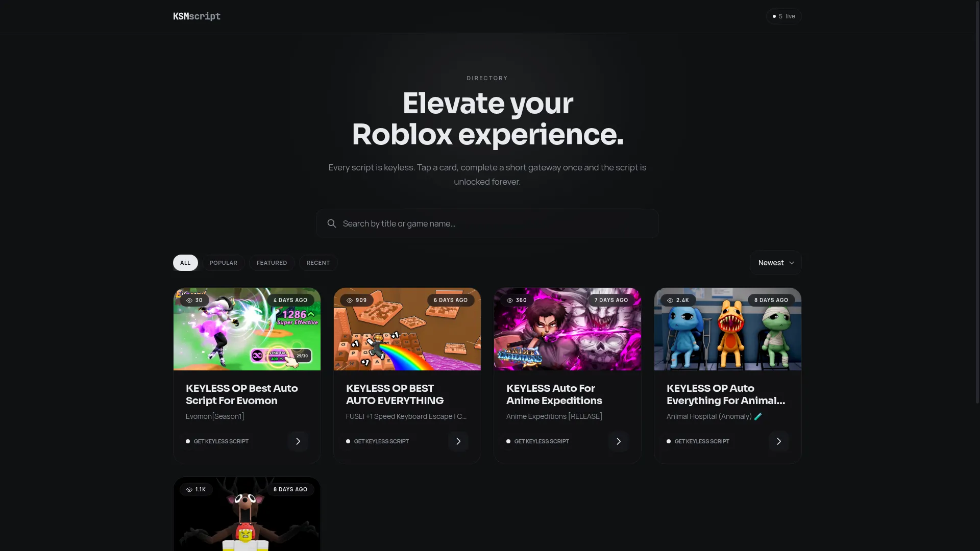Screen dimensions: 980x551
Task: Click the Evomon[Season1] game name
Action: pyautogui.click(x=215, y=416)
